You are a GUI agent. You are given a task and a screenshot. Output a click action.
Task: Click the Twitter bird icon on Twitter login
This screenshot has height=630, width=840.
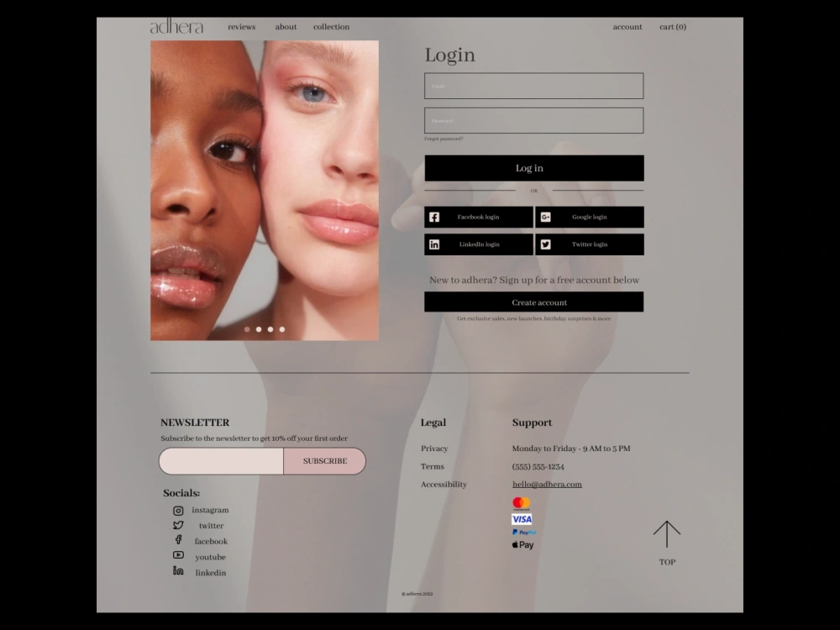click(x=545, y=244)
